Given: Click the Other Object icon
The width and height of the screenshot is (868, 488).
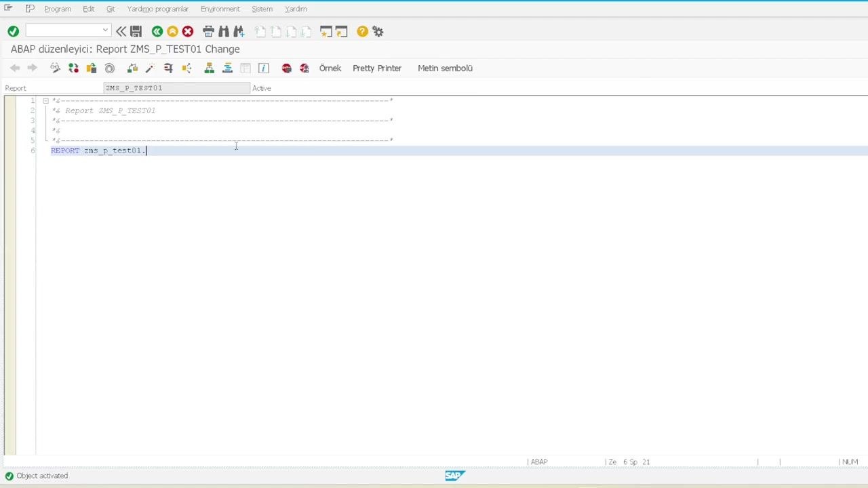Looking at the screenshot, I should click(92, 68).
